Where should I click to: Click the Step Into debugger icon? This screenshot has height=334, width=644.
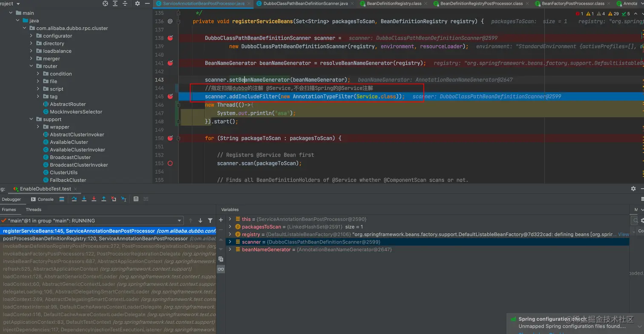click(84, 199)
